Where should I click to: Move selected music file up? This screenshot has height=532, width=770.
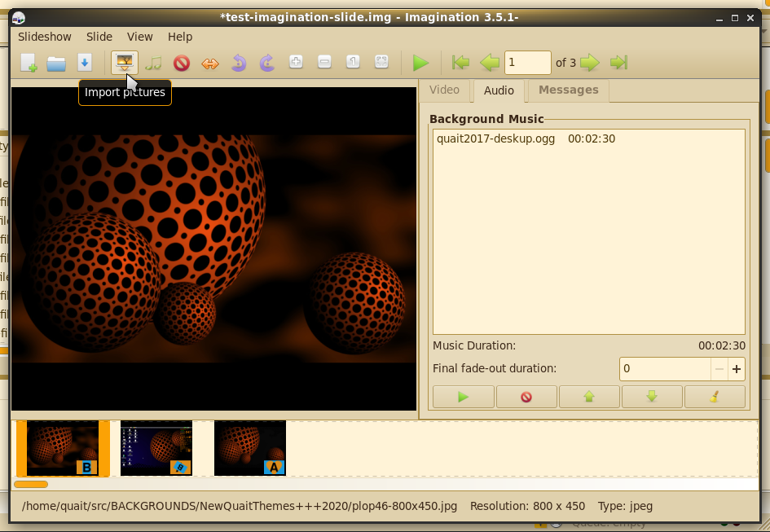[x=589, y=397]
